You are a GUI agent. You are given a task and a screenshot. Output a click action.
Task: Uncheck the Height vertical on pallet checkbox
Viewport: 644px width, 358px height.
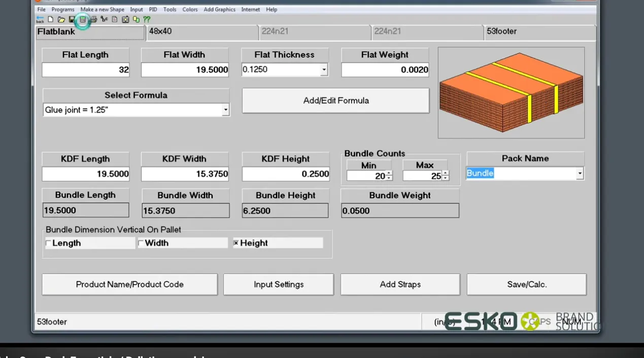236,243
